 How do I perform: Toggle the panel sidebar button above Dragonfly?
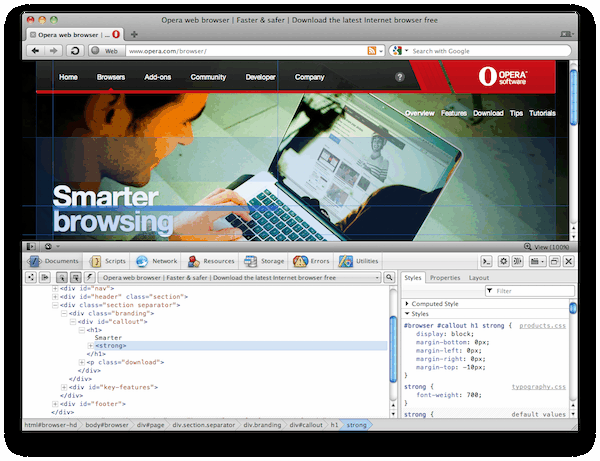pyautogui.click(x=31, y=247)
